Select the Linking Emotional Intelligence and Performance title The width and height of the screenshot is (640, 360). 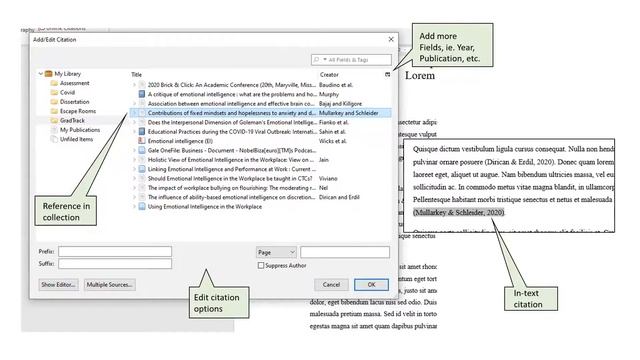[232, 169]
